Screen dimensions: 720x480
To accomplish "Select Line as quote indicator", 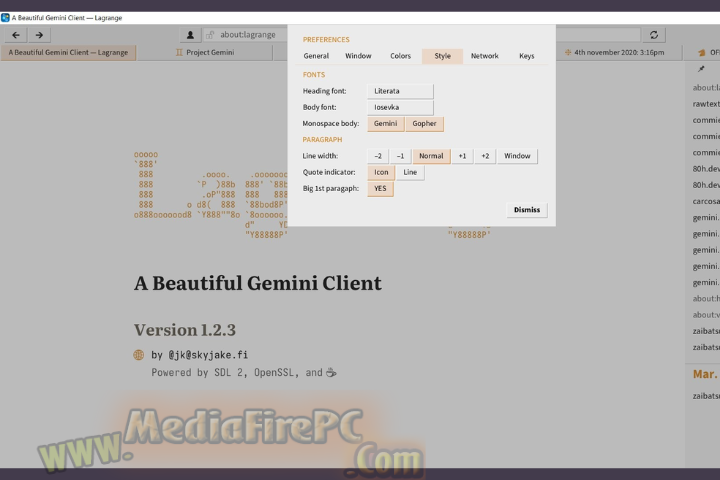I will [410, 172].
